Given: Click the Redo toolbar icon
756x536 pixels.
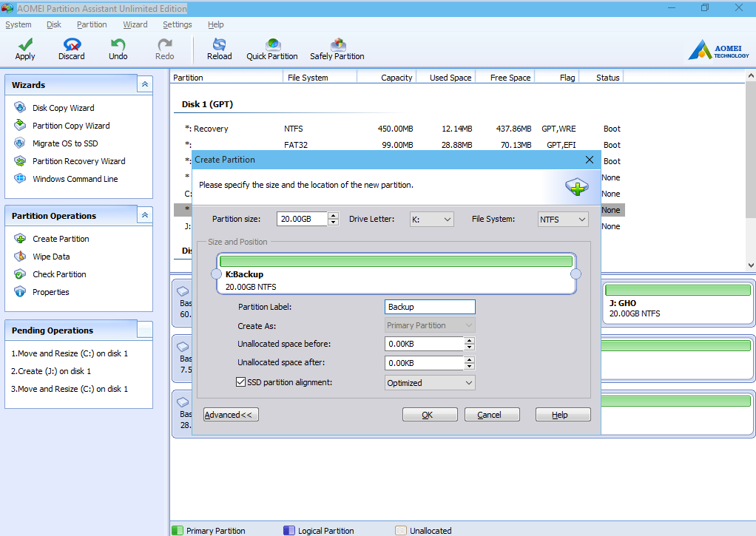Looking at the screenshot, I should click(163, 48).
